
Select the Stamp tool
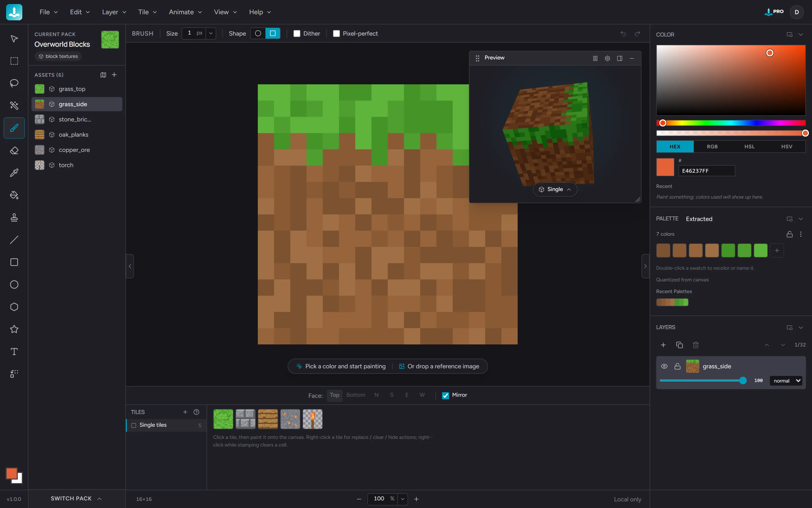click(14, 217)
